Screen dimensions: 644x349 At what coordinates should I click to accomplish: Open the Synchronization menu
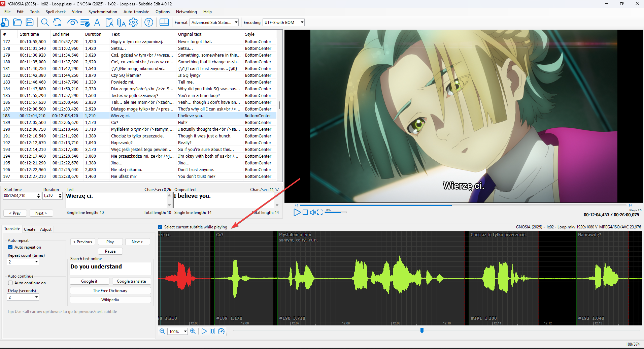tap(103, 12)
